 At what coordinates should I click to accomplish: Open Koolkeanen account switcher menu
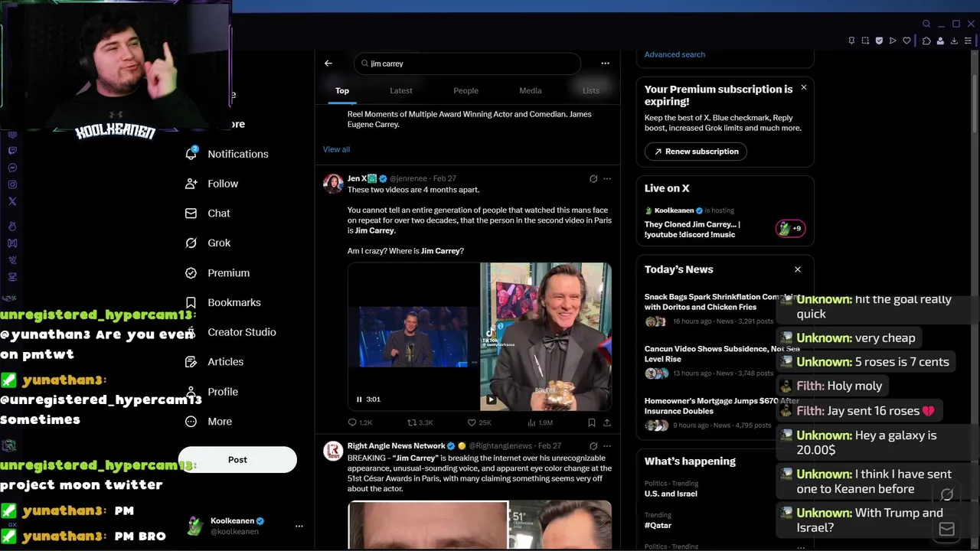point(299,526)
